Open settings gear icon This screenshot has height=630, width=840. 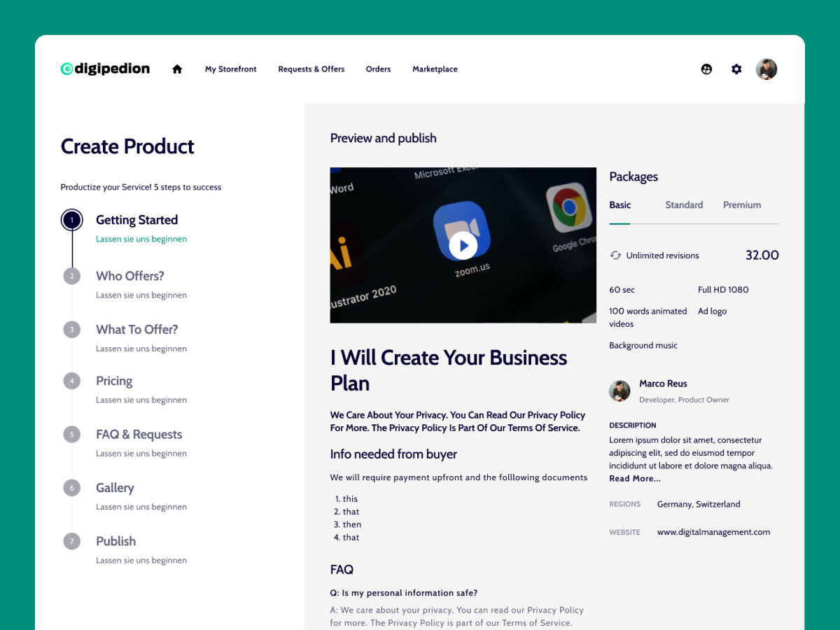coord(736,69)
